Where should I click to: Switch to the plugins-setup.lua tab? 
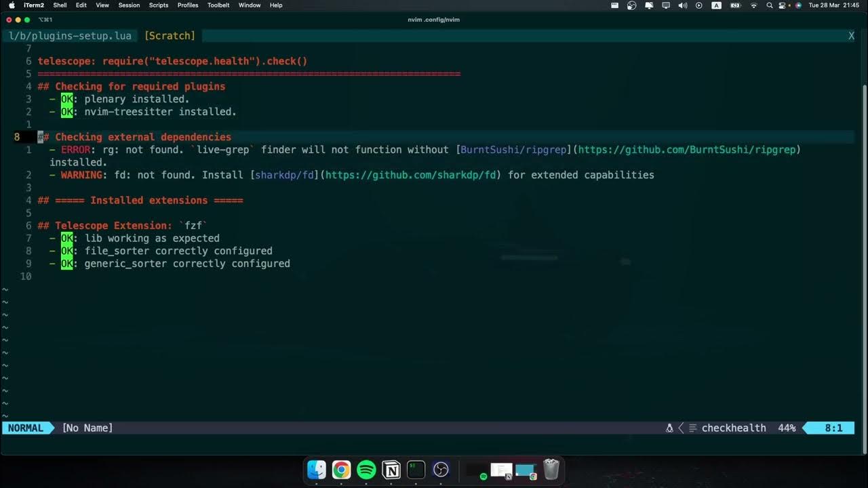pyautogui.click(x=70, y=35)
